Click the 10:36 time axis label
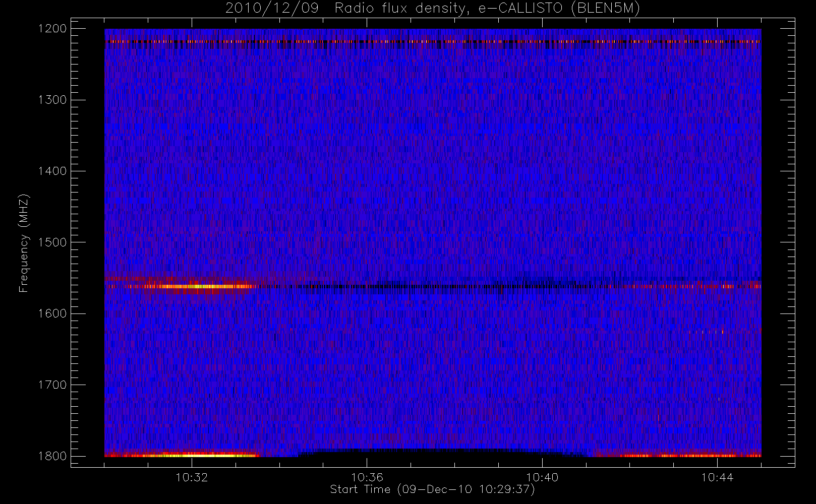The width and height of the screenshot is (816, 504). coord(367,477)
